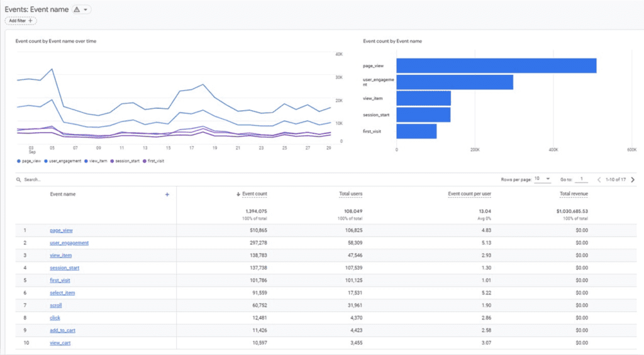644x355 pixels.
Task: Click the 107,539 total users cell
Action: [353, 268]
